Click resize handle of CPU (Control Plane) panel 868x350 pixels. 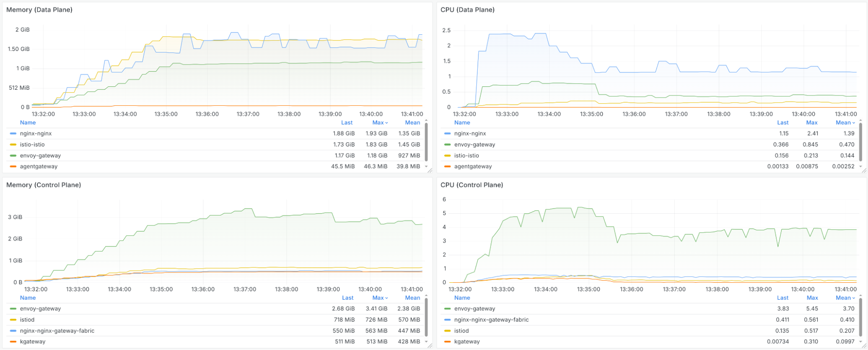864,346
